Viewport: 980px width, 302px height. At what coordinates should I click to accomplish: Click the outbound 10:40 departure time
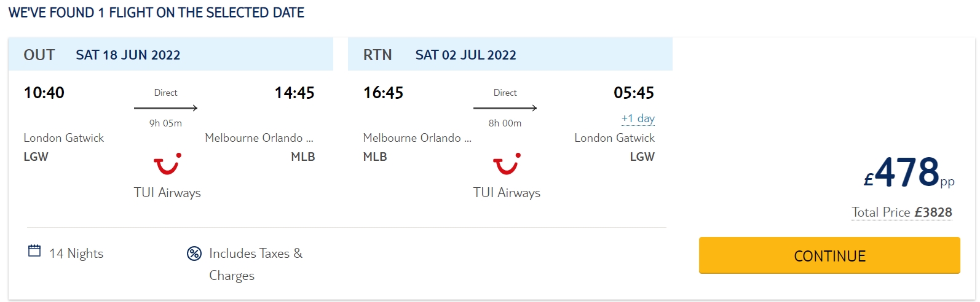(44, 93)
